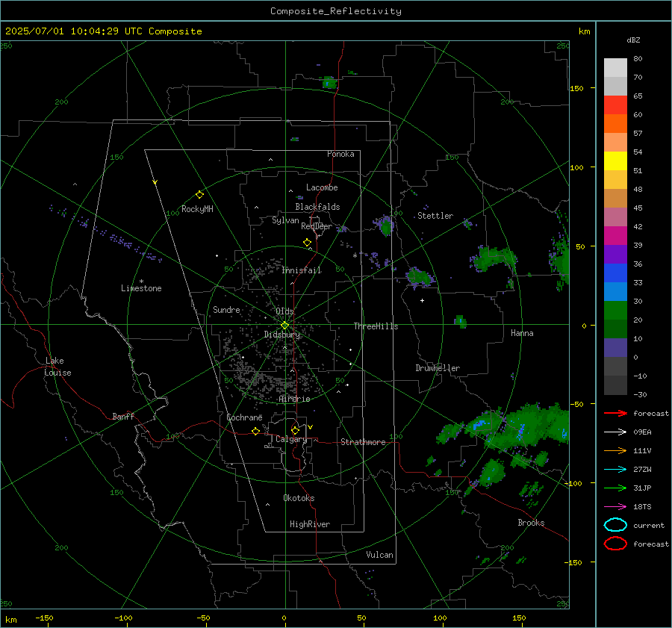Viewport: 672px width, 628px height.
Task: Click the 80 value on dBZ scale
Action: (x=638, y=59)
